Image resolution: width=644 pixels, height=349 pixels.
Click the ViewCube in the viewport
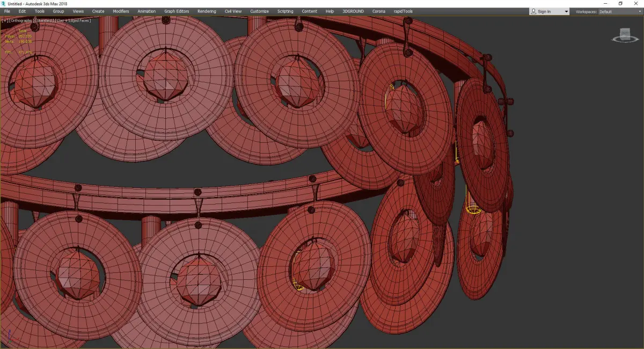pyautogui.click(x=624, y=35)
